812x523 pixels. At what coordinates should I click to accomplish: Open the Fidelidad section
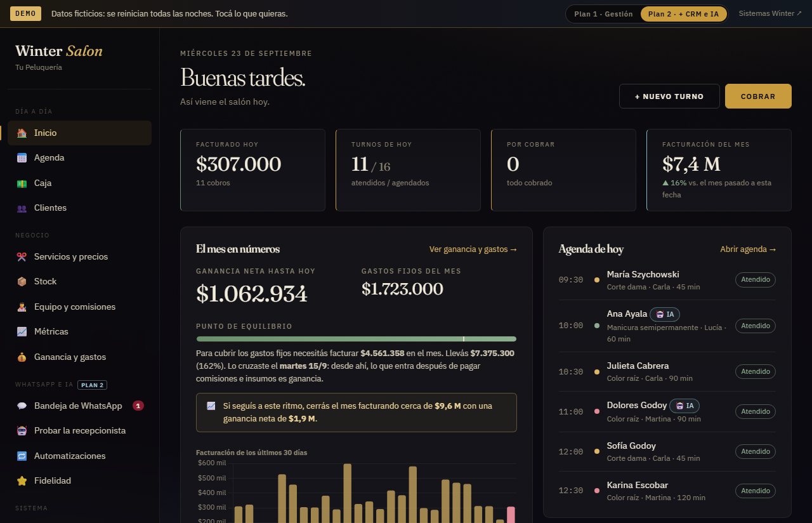tap(80, 481)
